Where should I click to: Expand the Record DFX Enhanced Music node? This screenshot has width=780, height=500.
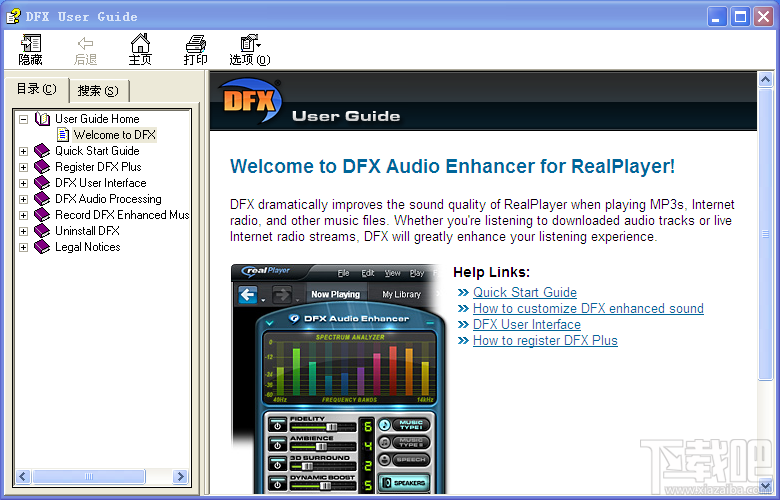tap(23, 215)
